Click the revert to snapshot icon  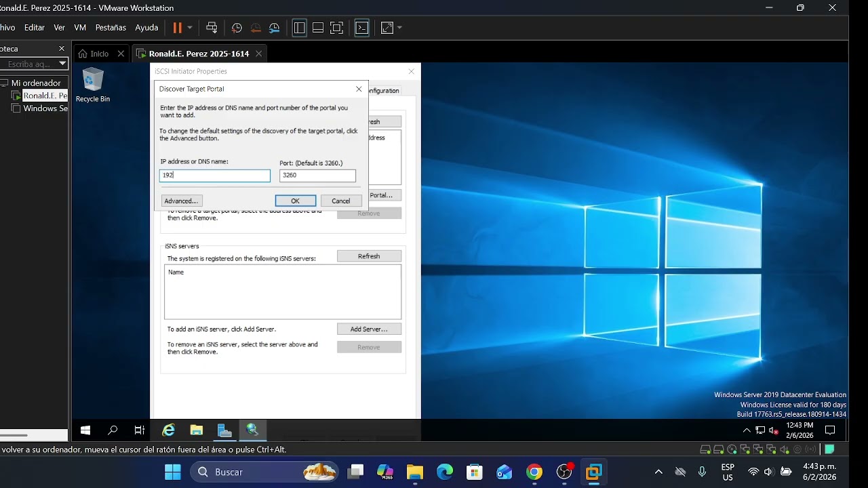[x=256, y=28]
